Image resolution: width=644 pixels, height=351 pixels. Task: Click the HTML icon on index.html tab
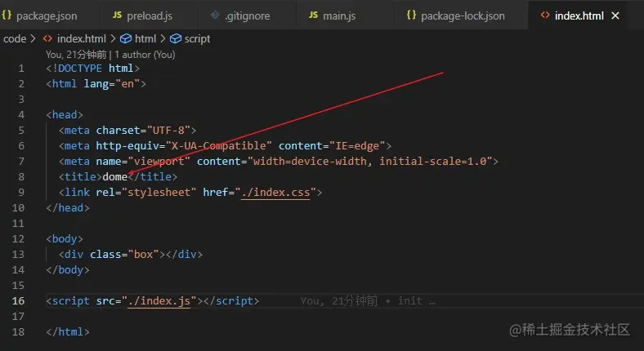[545, 16]
